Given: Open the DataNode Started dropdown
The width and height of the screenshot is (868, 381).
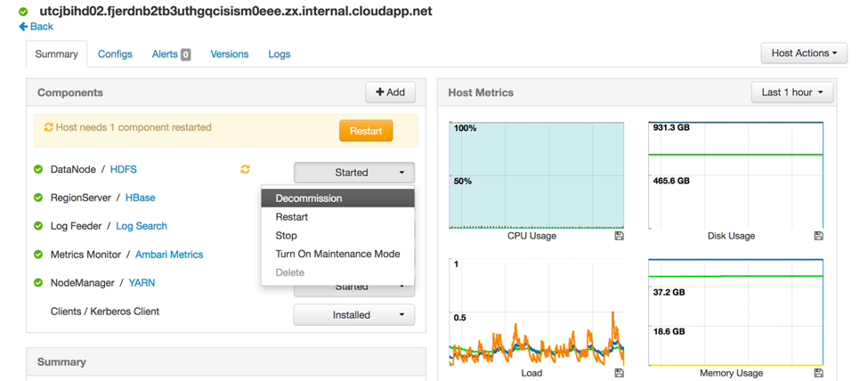Looking at the screenshot, I should pyautogui.click(x=353, y=173).
